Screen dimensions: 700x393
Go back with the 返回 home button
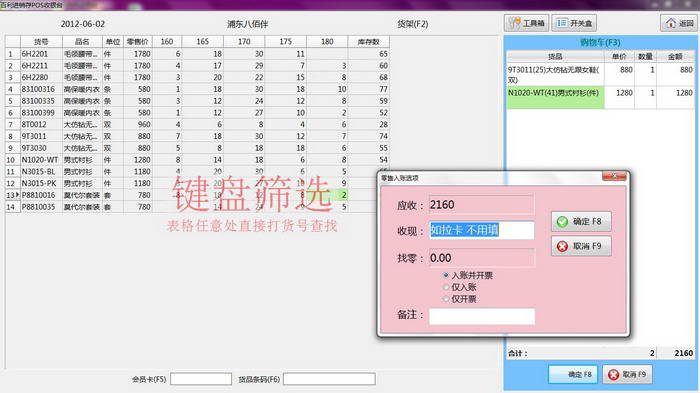point(679,23)
